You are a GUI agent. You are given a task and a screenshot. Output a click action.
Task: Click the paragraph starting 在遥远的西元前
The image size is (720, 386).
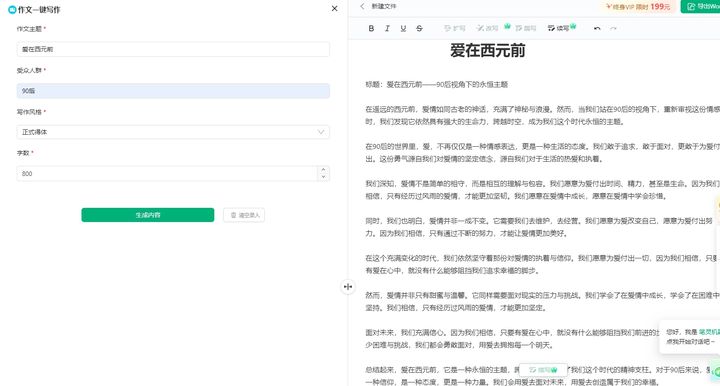coord(542,116)
